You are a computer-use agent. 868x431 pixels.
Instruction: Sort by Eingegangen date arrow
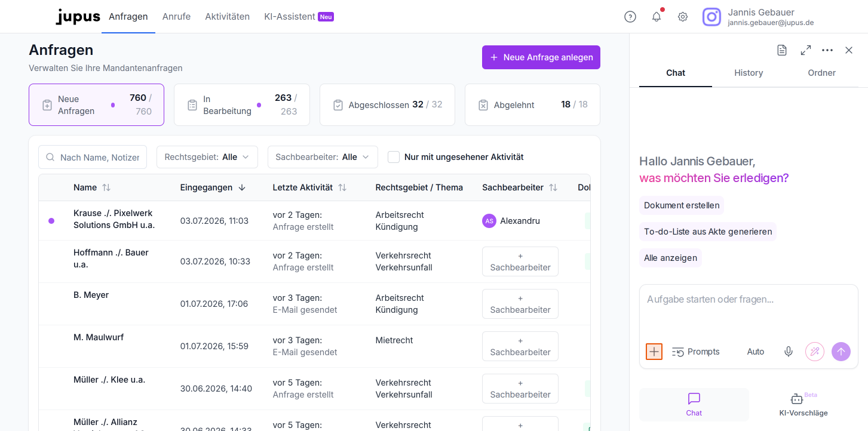242,187
